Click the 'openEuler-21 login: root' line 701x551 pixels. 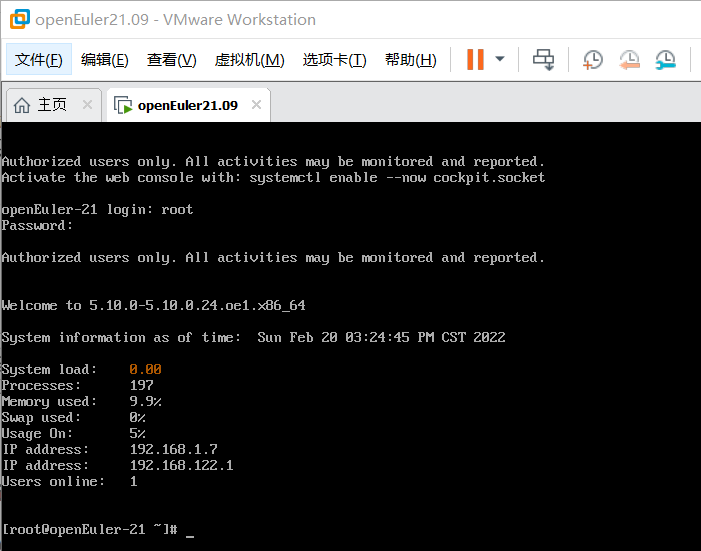(97, 209)
